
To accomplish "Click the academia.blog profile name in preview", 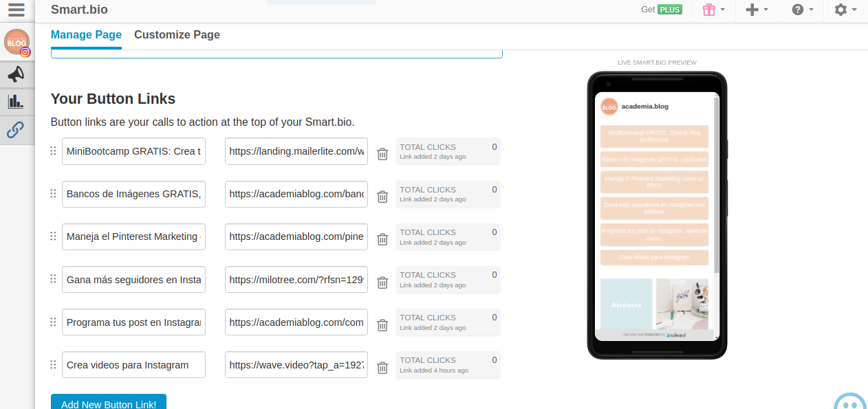I will [644, 107].
